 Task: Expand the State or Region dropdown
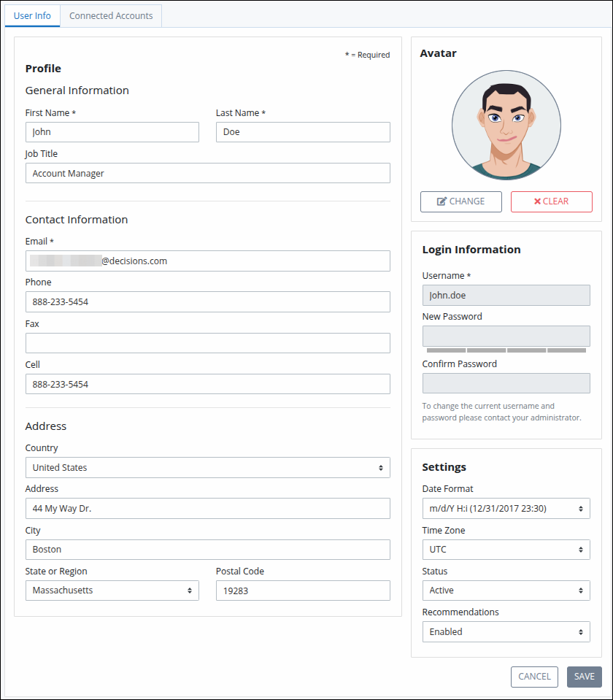click(x=112, y=591)
